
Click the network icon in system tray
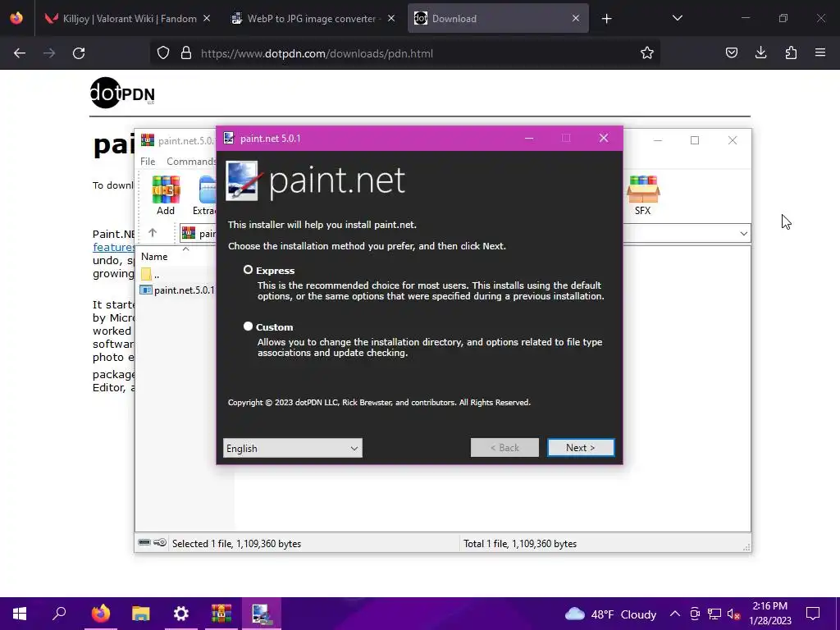tap(714, 614)
